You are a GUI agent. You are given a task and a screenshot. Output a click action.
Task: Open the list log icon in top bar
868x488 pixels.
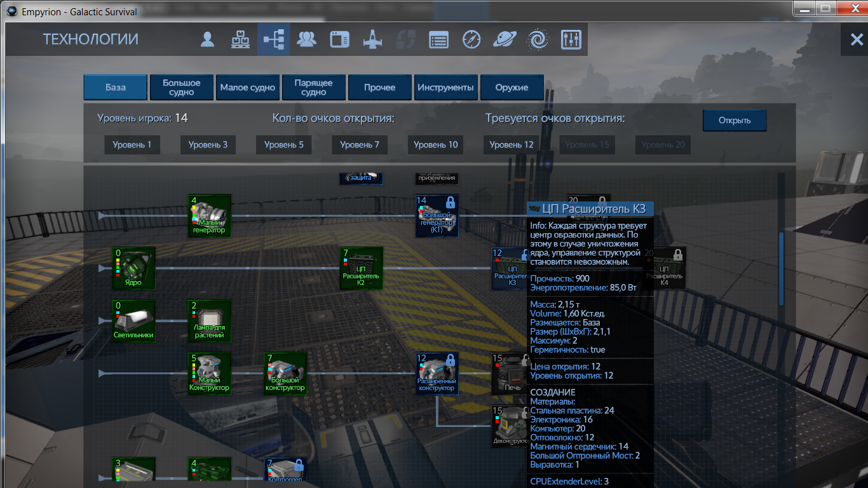[438, 39]
